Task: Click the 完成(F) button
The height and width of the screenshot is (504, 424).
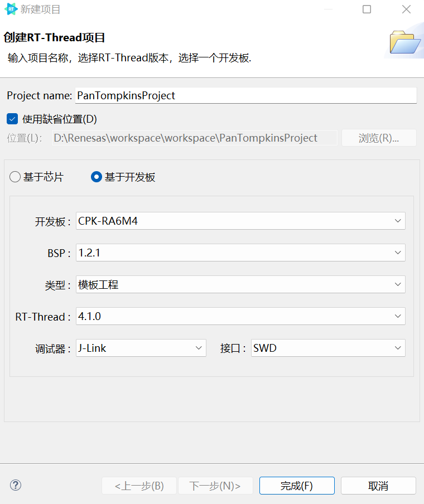Action: click(297, 486)
